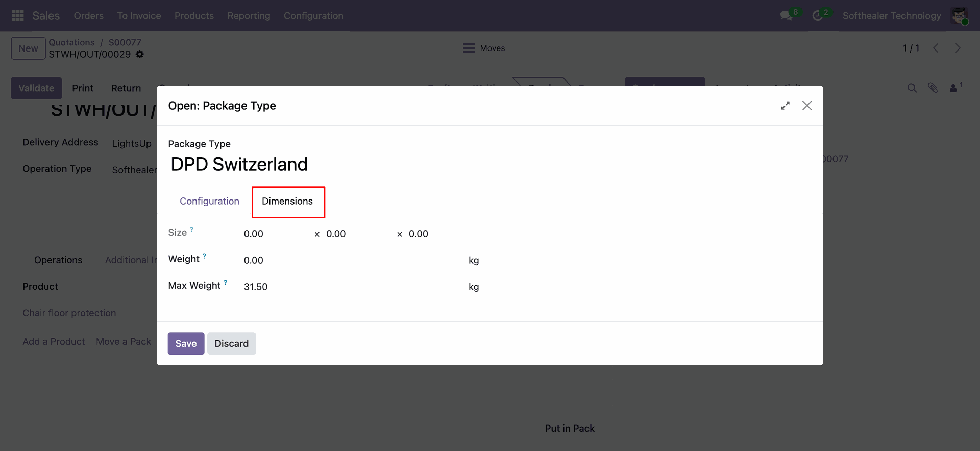The width and height of the screenshot is (980, 451).
Task: Discard package type changes
Action: pos(232,343)
